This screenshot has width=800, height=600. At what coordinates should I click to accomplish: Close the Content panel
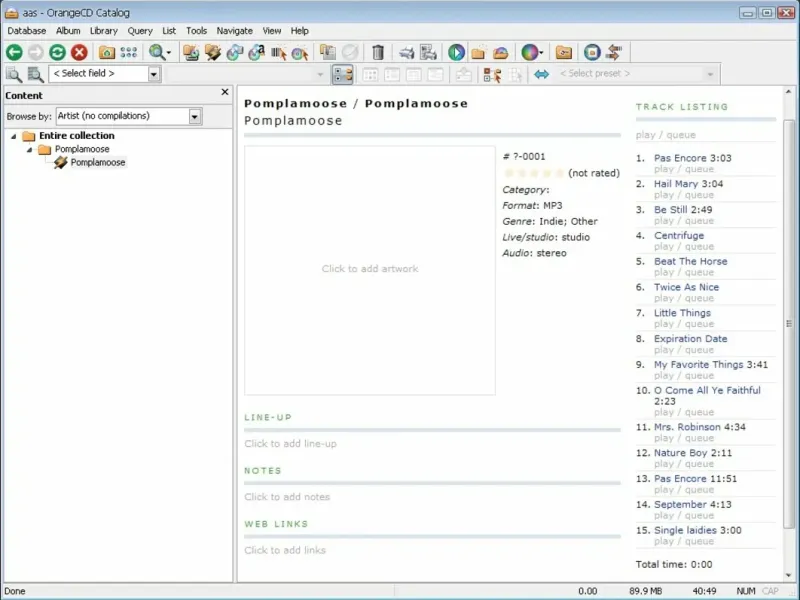point(224,92)
